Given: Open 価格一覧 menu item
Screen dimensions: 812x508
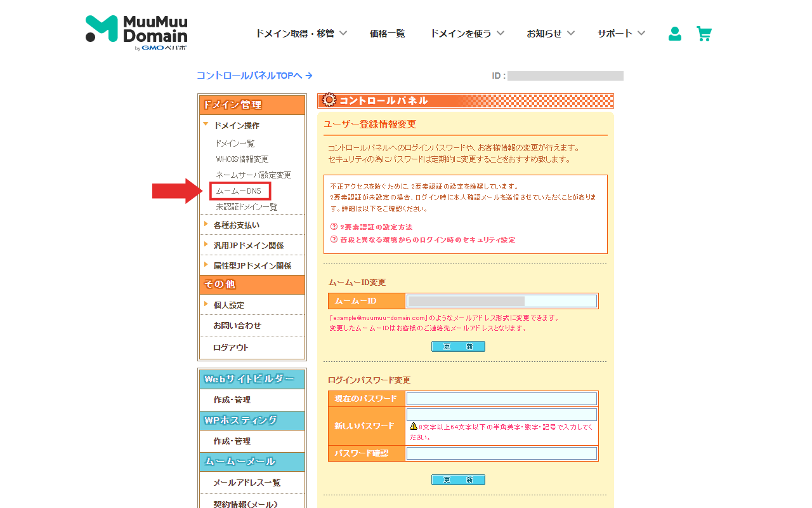Looking at the screenshot, I should [x=388, y=34].
